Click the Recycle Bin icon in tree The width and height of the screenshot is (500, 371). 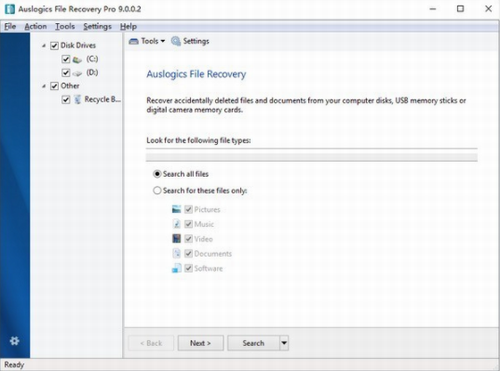(x=77, y=99)
